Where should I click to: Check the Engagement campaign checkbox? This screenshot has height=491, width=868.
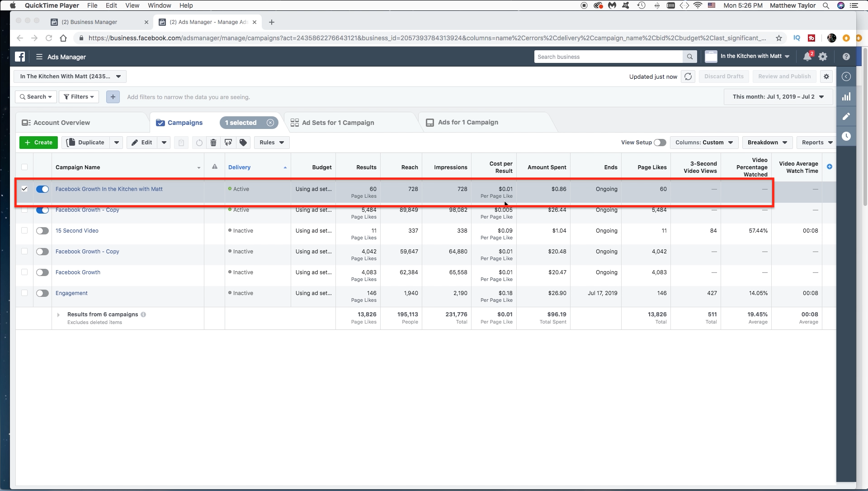pyautogui.click(x=24, y=293)
